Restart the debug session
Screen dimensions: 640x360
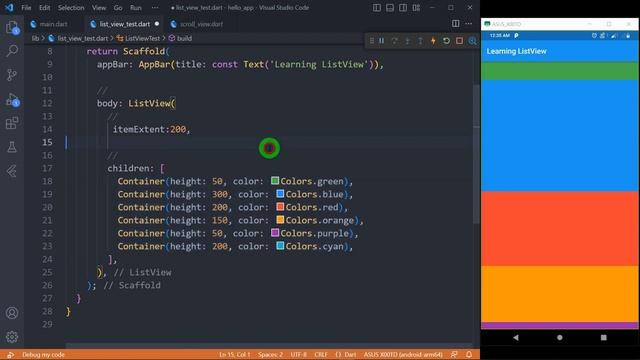(446, 41)
